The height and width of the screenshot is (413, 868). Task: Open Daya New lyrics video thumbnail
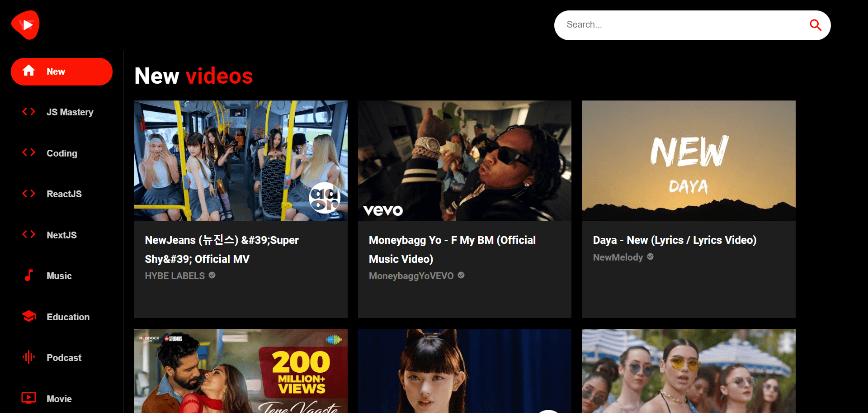[689, 161]
